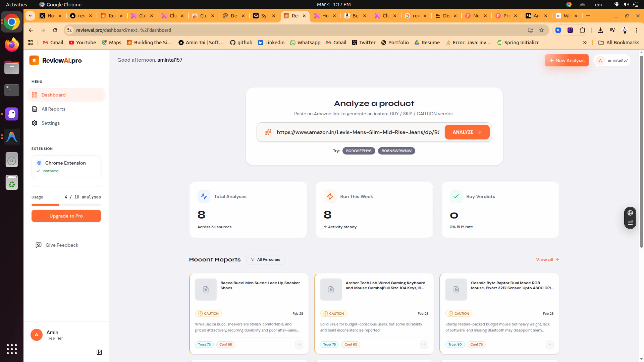Open All Bookmarks folder
This screenshot has height=362, width=644.
[x=619, y=43]
